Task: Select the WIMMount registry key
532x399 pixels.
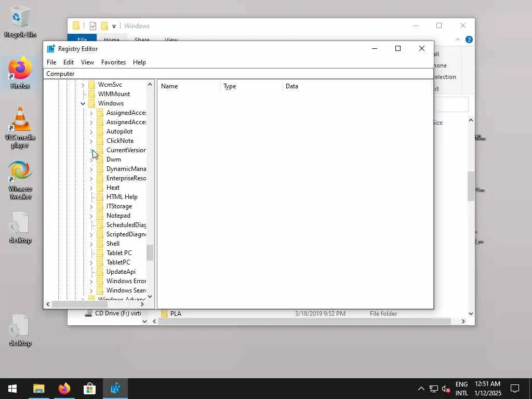Action: point(114,94)
